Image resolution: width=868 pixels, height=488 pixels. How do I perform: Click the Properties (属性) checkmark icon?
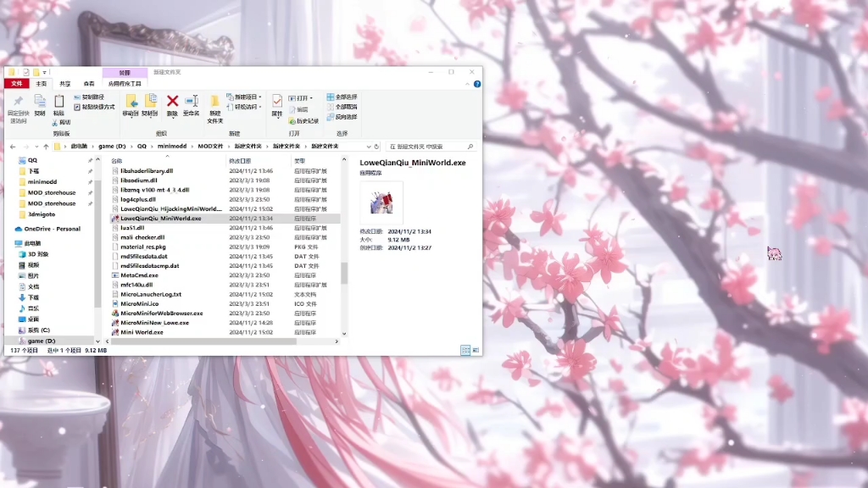click(x=277, y=101)
